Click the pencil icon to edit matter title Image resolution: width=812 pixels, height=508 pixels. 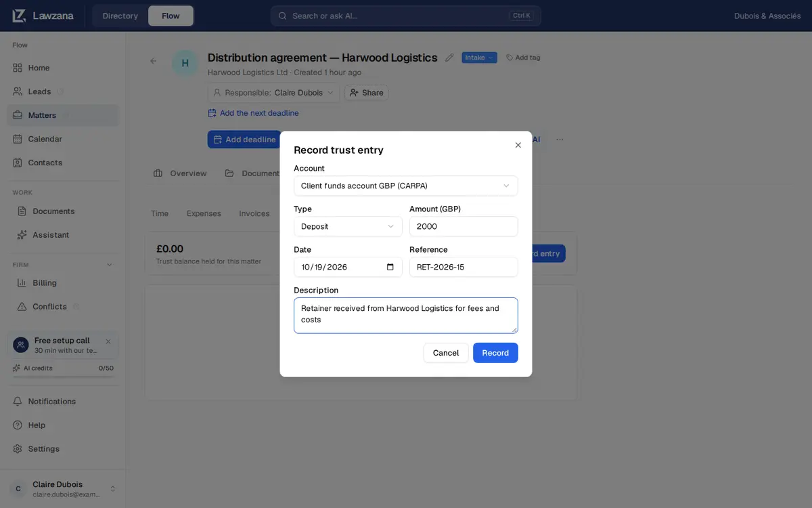[x=449, y=58]
